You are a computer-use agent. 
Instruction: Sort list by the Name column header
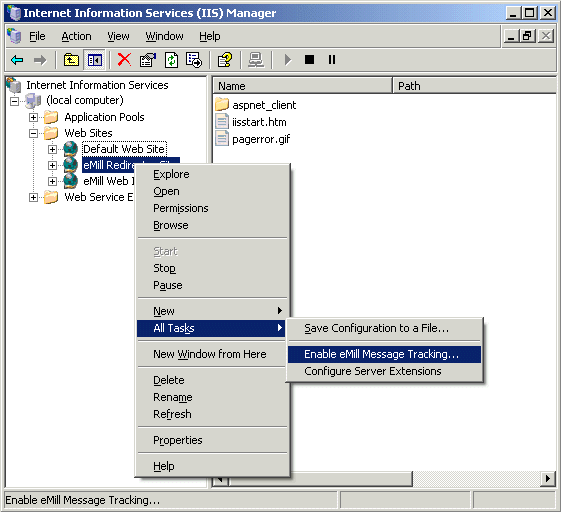pyautogui.click(x=303, y=86)
